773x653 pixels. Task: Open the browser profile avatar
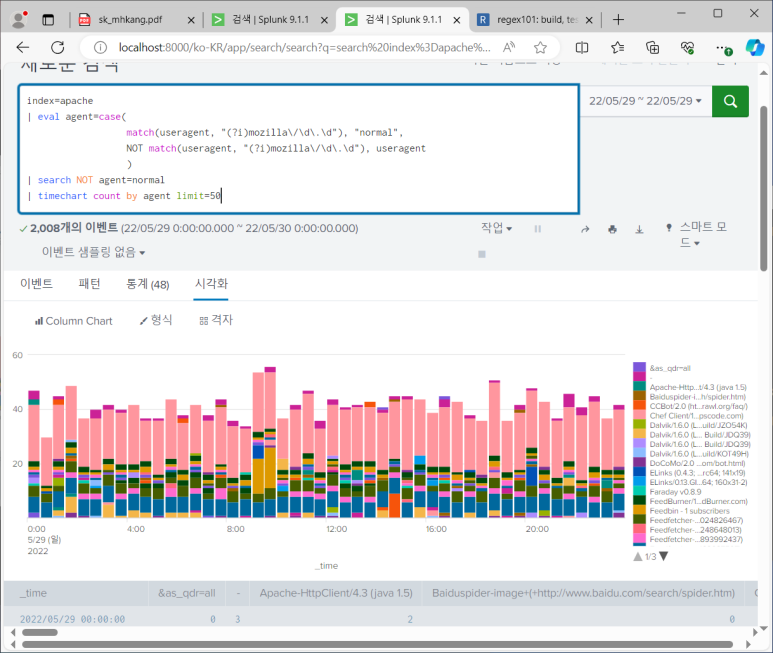(x=19, y=19)
